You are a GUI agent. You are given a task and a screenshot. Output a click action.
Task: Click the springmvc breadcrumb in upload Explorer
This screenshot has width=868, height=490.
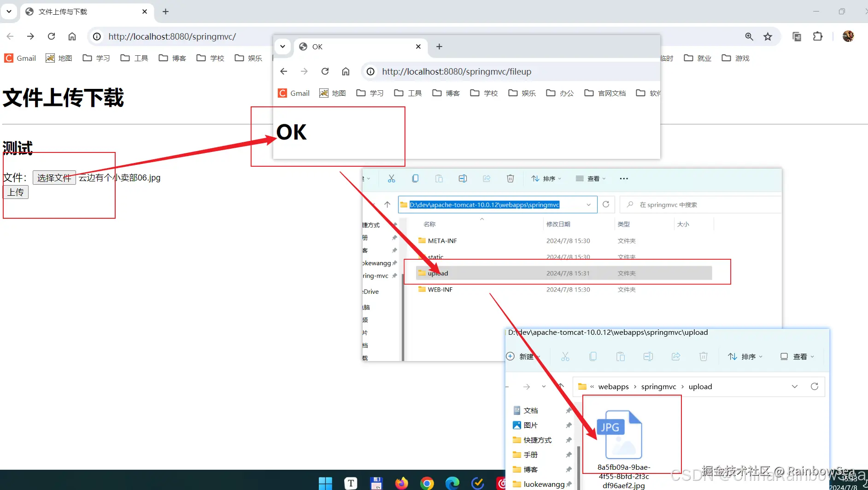click(658, 386)
